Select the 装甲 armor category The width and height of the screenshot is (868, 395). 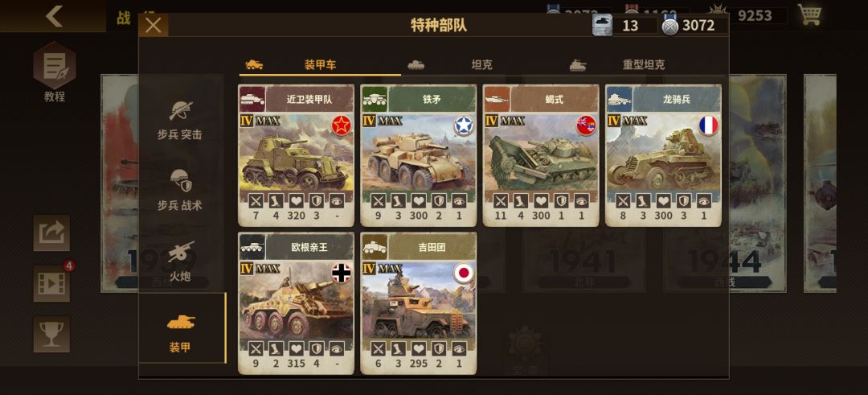pos(182,328)
